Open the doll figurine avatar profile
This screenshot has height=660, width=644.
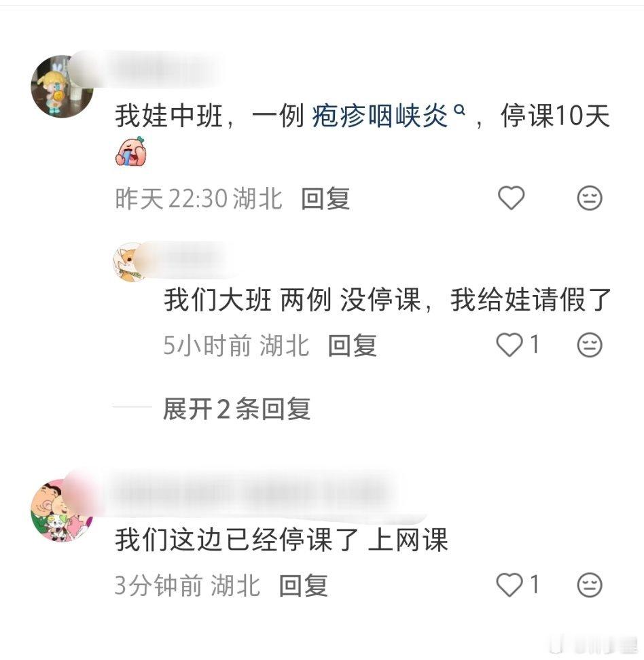pyautogui.click(x=62, y=86)
